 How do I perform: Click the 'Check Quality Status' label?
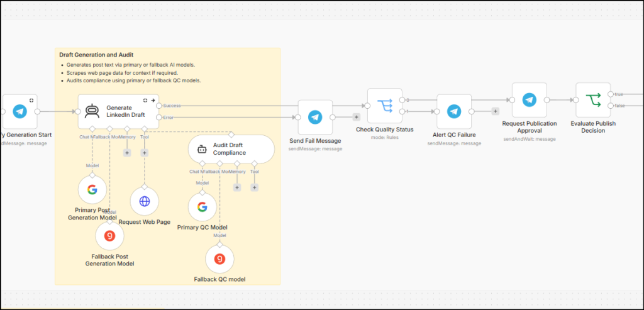tap(384, 130)
